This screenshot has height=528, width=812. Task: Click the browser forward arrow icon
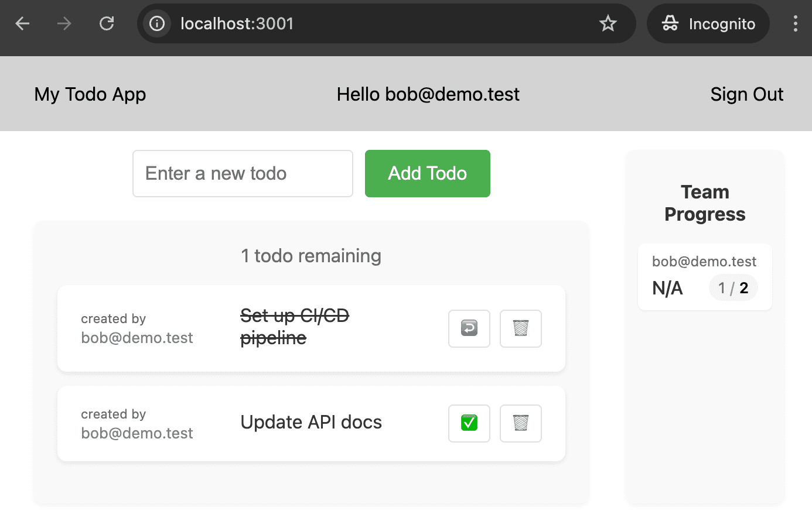pyautogui.click(x=63, y=23)
